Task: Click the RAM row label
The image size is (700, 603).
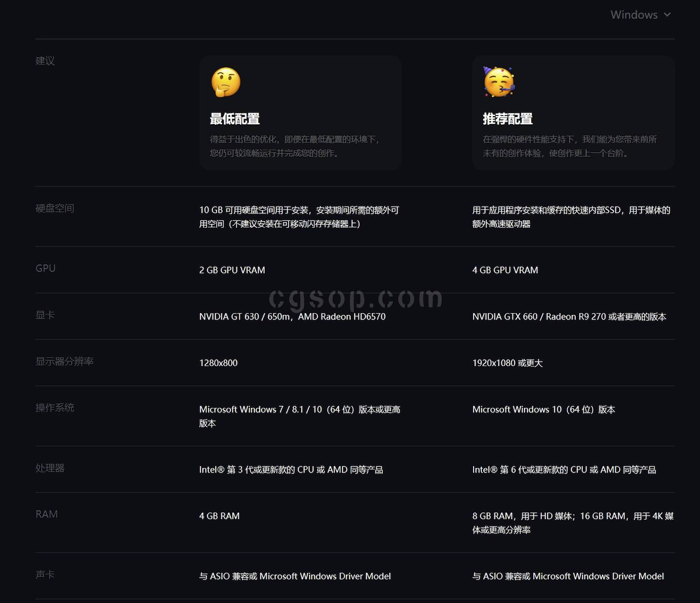Action: click(47, 514)
